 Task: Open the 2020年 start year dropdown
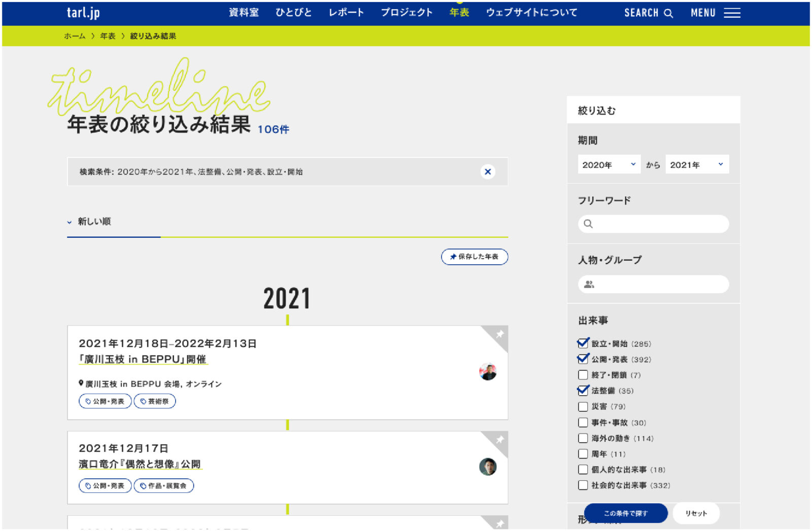[x=609, y=164]
